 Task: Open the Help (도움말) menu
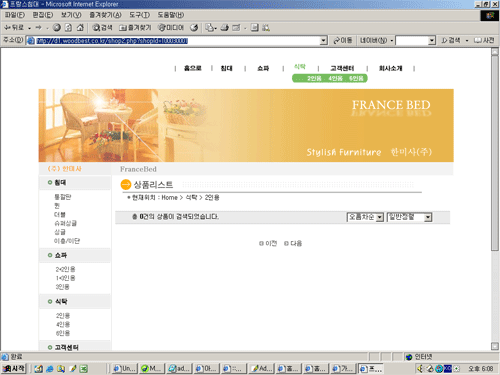[171, 15]
